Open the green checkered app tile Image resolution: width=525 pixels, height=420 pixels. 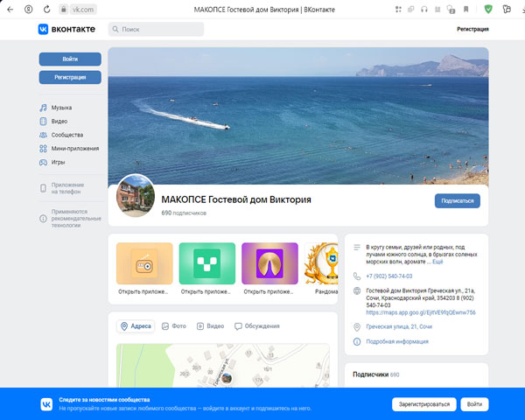(207, 263)
